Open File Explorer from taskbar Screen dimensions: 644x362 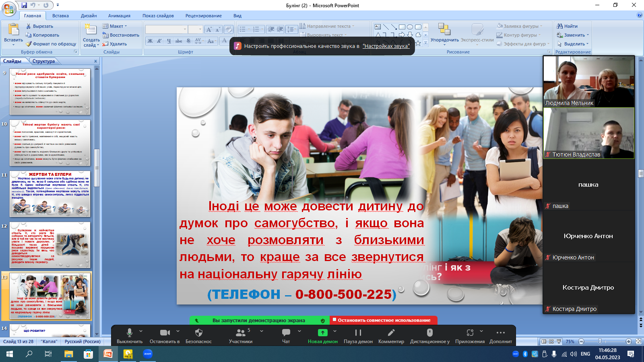[x=69, y=354]
